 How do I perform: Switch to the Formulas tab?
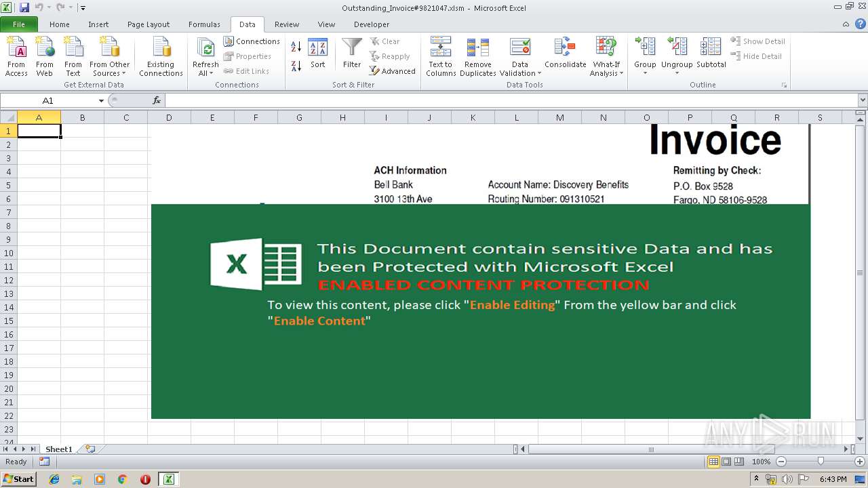coord(204,24)
